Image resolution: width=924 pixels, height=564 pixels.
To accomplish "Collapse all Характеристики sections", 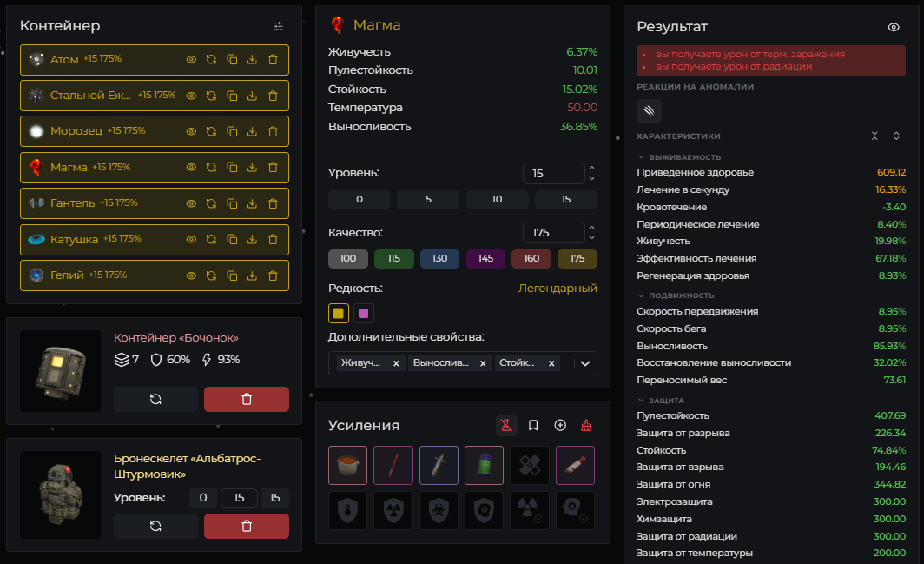I will click(874, 136).
